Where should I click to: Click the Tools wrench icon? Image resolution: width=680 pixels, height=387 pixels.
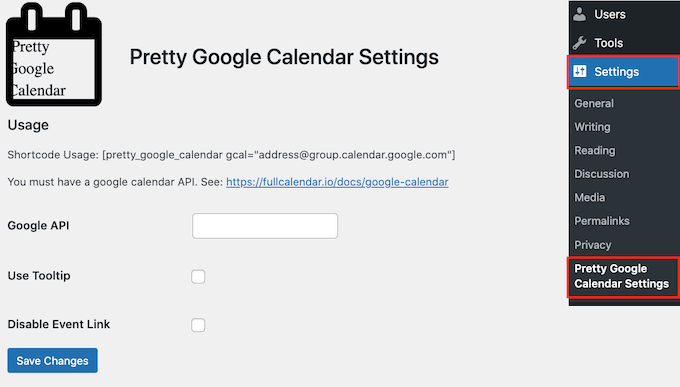pos(579,43)
